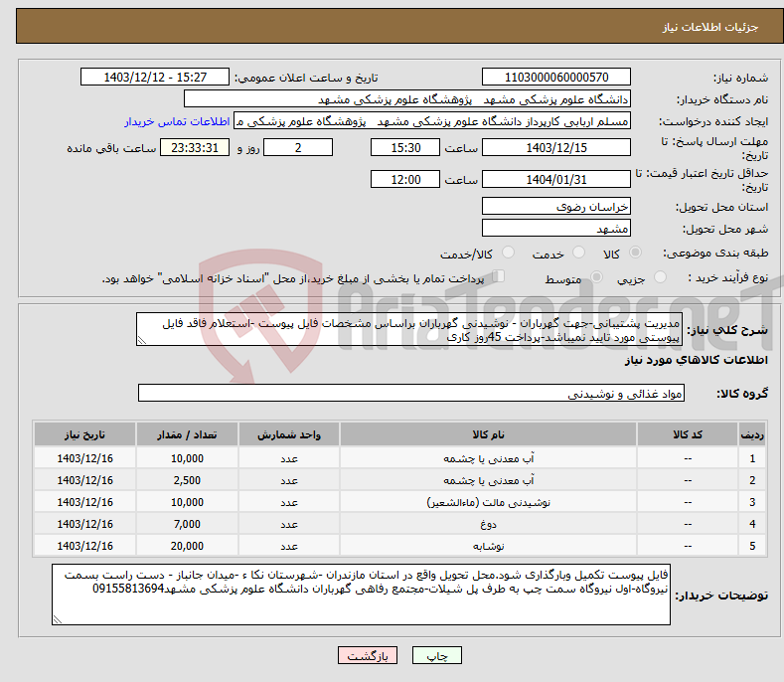This screenshot has height=682, width=784.
Task: Select the خدمت radio button
Action: [578, 253]
